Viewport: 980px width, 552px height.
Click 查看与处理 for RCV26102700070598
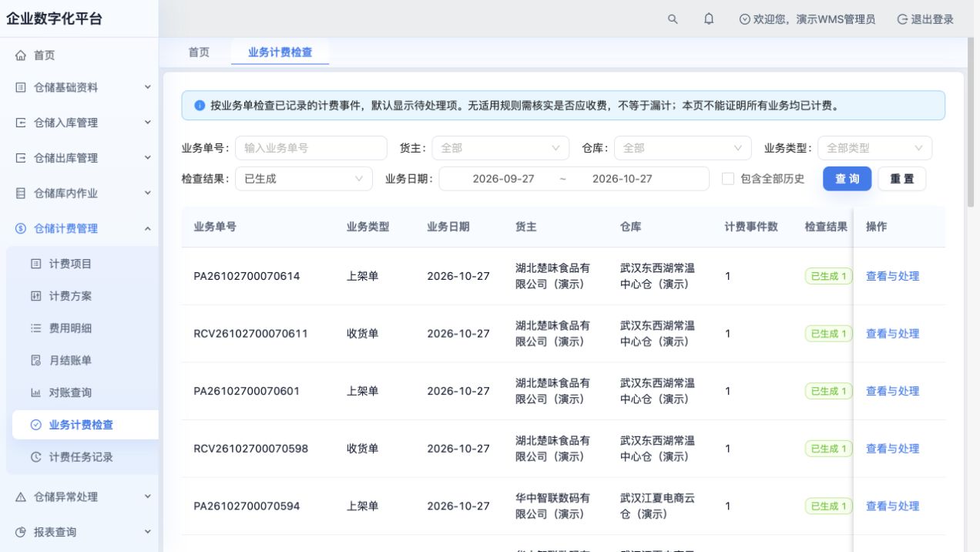[x=892, y=449]
